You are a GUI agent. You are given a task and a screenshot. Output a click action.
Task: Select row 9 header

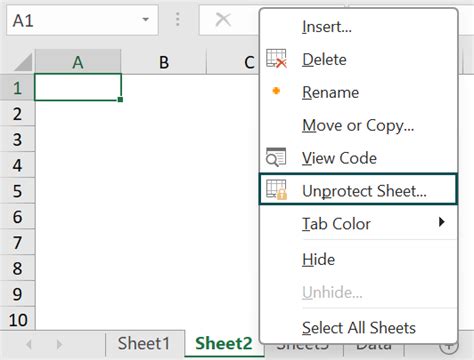[x=17, y=294]
